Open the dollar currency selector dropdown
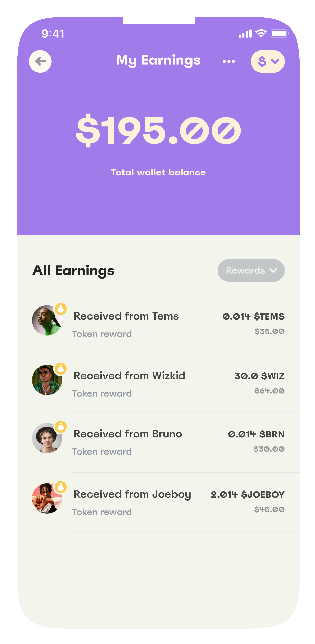Screen dimensions: 315x644 pos(268,61)
